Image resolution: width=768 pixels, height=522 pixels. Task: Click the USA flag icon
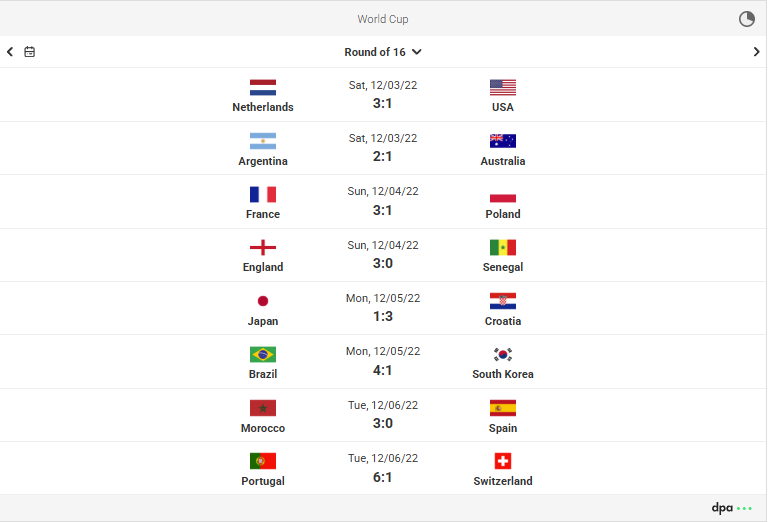(503, 87)
